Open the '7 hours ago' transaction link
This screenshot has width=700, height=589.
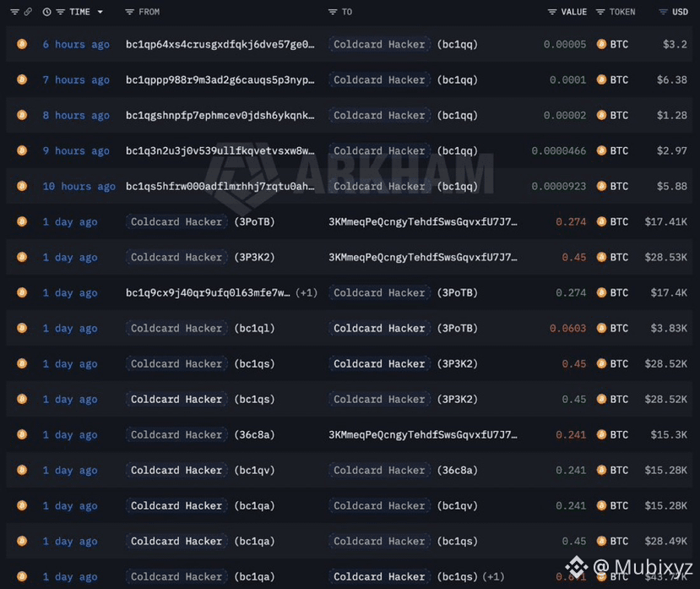click(76, 80)
